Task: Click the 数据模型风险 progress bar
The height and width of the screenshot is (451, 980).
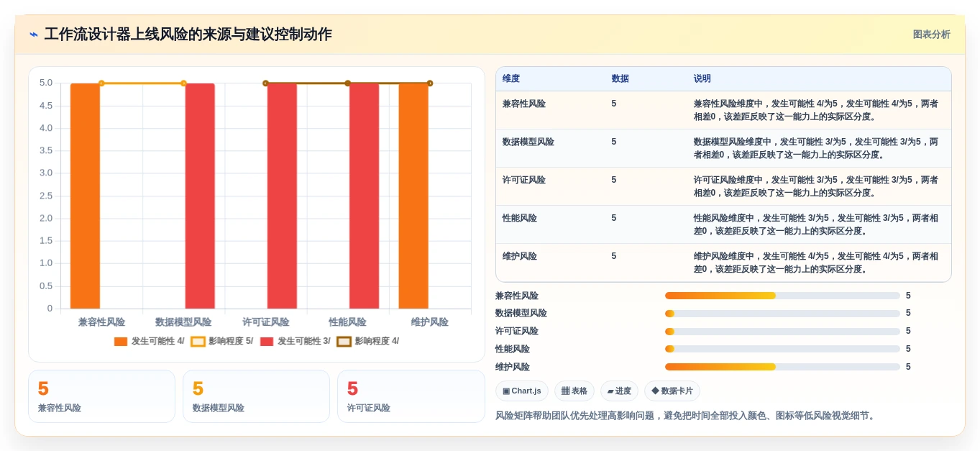Action: coord(782,313)
